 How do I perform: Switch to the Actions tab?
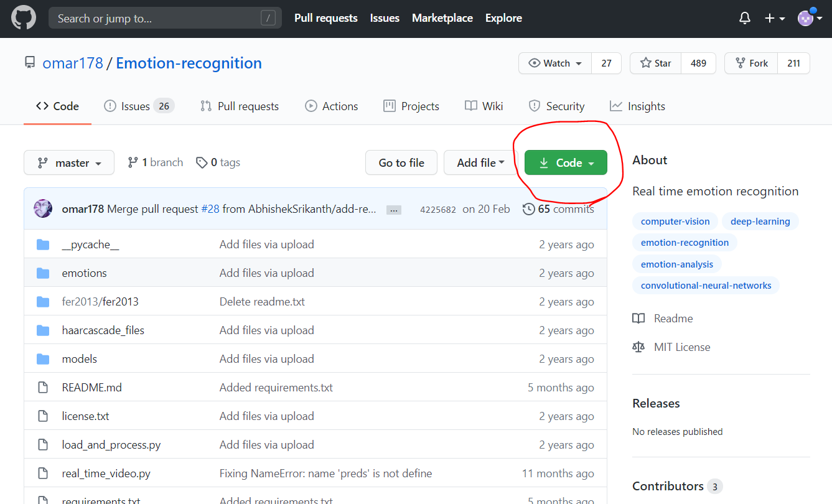coord(332,106)
